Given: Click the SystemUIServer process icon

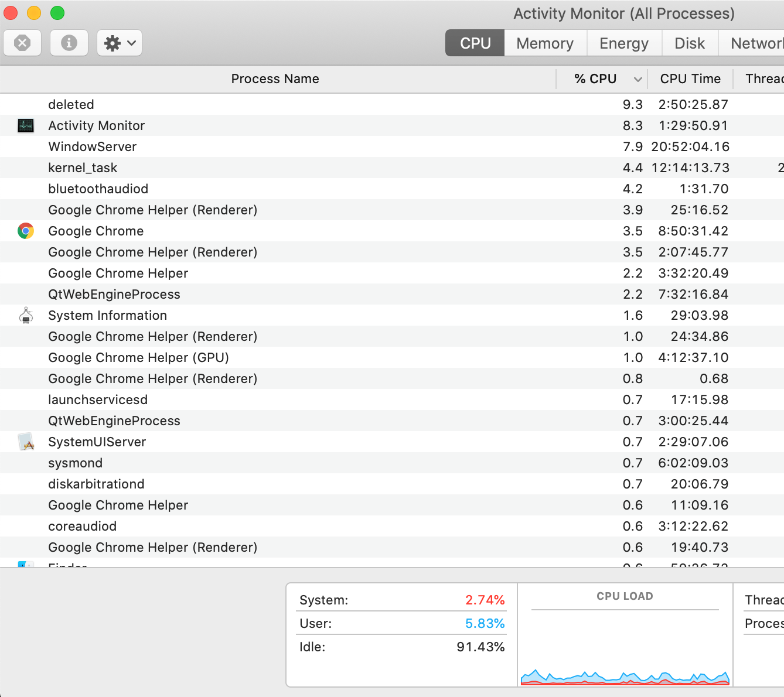Looking at the screenshot, I should [26, 442].
